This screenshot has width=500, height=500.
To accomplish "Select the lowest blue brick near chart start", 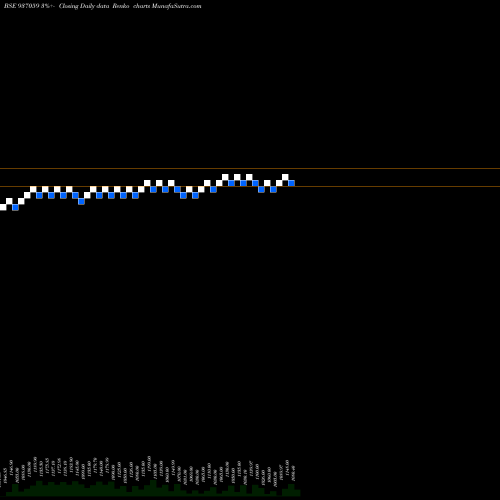I will [15, 207].
